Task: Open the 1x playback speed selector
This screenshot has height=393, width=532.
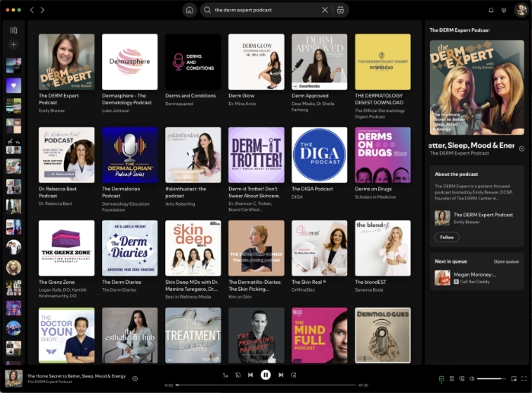Action: pos(225,375)
